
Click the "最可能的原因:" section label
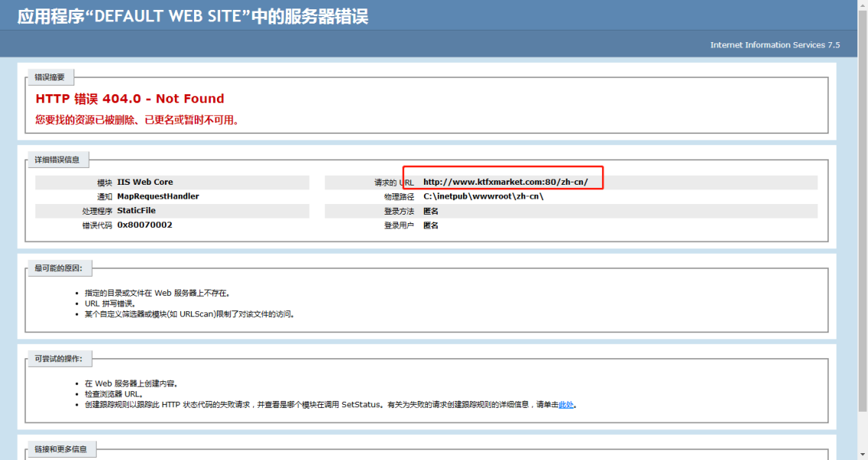click(x=58, y=268)
